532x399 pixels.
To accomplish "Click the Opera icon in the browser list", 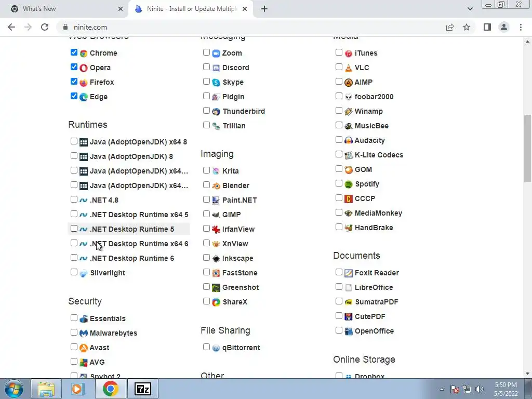I will click(84, 68).
